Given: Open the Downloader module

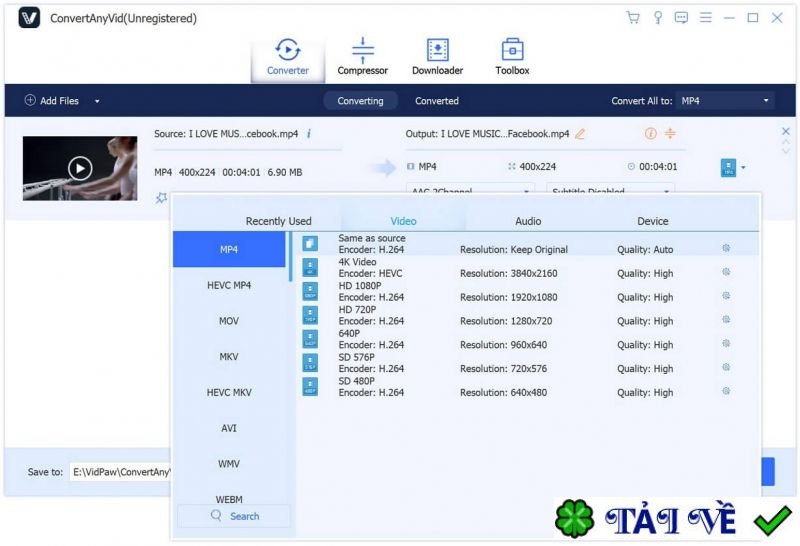Looking at the screenshot, I should pos(437,56).
